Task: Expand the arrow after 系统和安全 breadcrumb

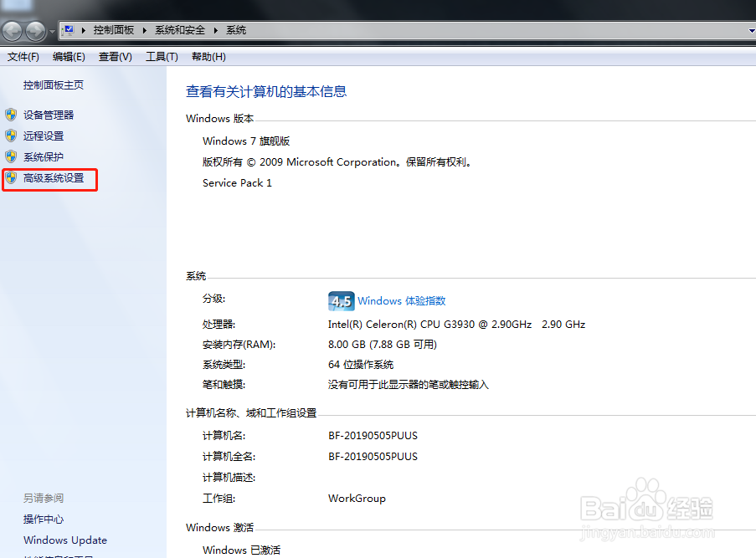Action: point(215,30)
